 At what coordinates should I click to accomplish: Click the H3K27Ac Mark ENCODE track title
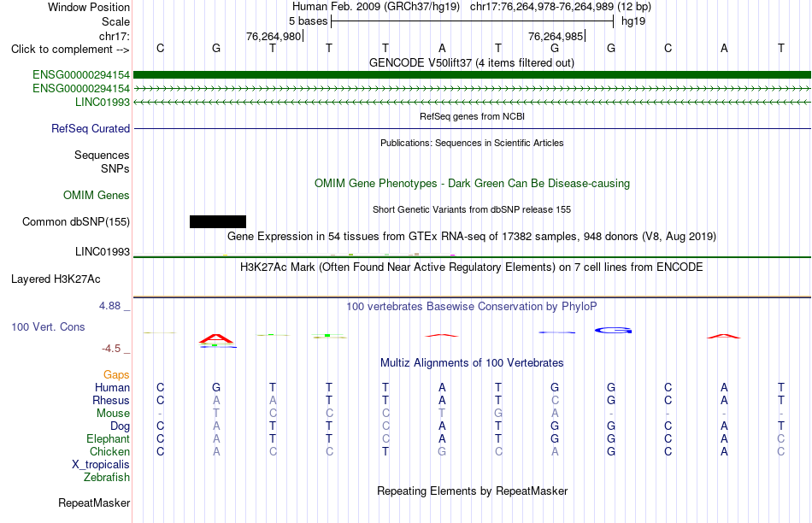click(x=472, y=267)
